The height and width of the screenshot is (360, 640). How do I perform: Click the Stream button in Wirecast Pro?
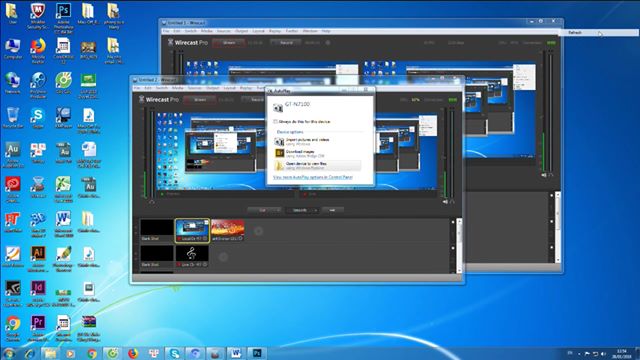click(200, 100)
